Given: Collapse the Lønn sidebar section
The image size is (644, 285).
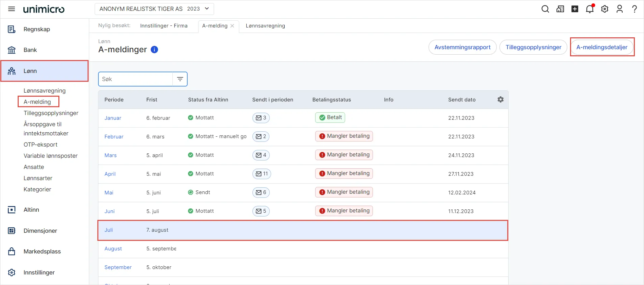Looking at the screenshot, I should 44,71.
